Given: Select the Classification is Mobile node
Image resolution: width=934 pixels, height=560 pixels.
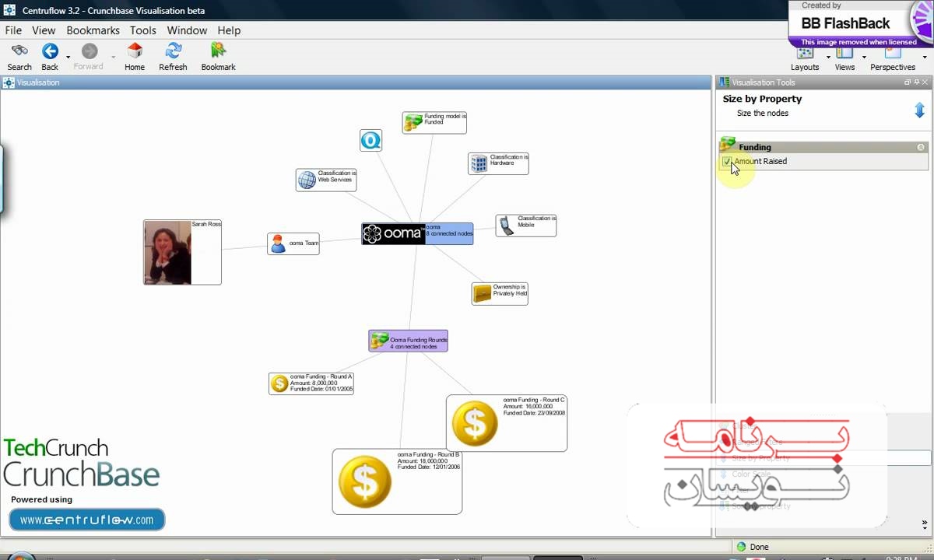Looking at the screenshot, I should point(526,226).
